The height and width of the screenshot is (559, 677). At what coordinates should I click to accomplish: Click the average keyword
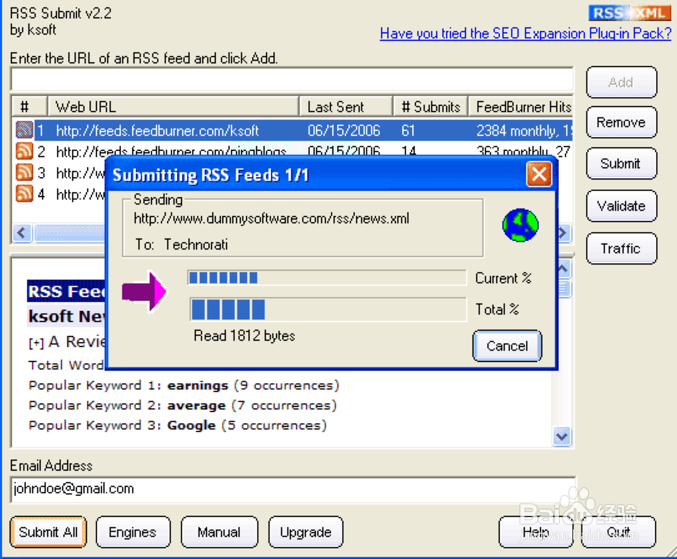pos(196,406)
